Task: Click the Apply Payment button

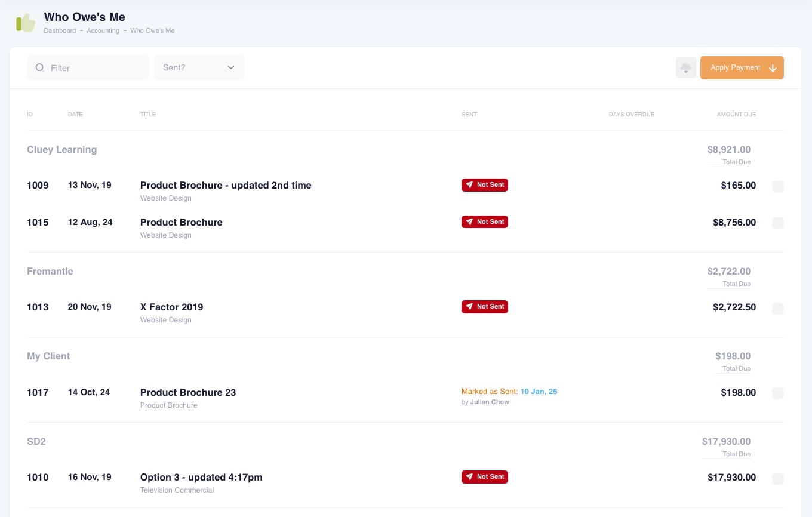Action: (x=735, y=67)
